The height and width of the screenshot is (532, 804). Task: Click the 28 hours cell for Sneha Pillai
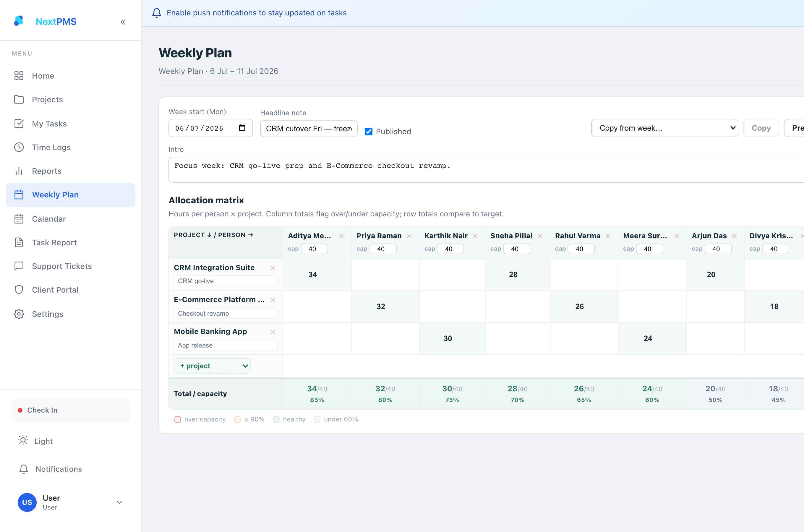click(518, 275)
